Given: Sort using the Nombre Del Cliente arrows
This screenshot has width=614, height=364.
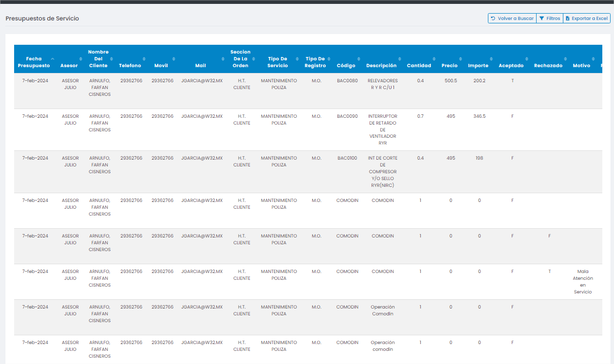Looking at the screenshot, I should coord(112,59).
